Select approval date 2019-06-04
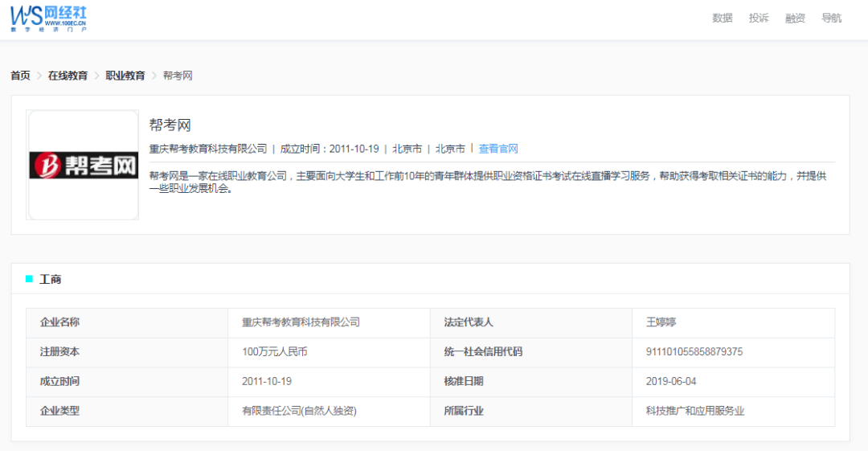Viewport: 868px width, 451px height. [671, 381]
